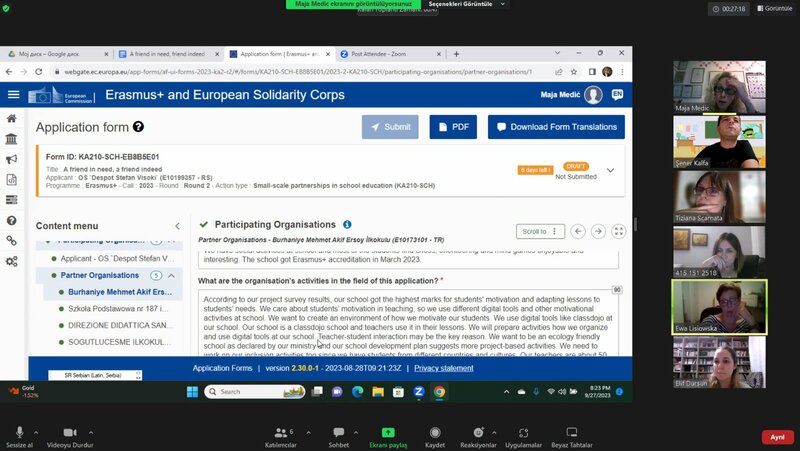
Task: Open video options arrow beside Videoyu Durdur
Action: (91, 433)
